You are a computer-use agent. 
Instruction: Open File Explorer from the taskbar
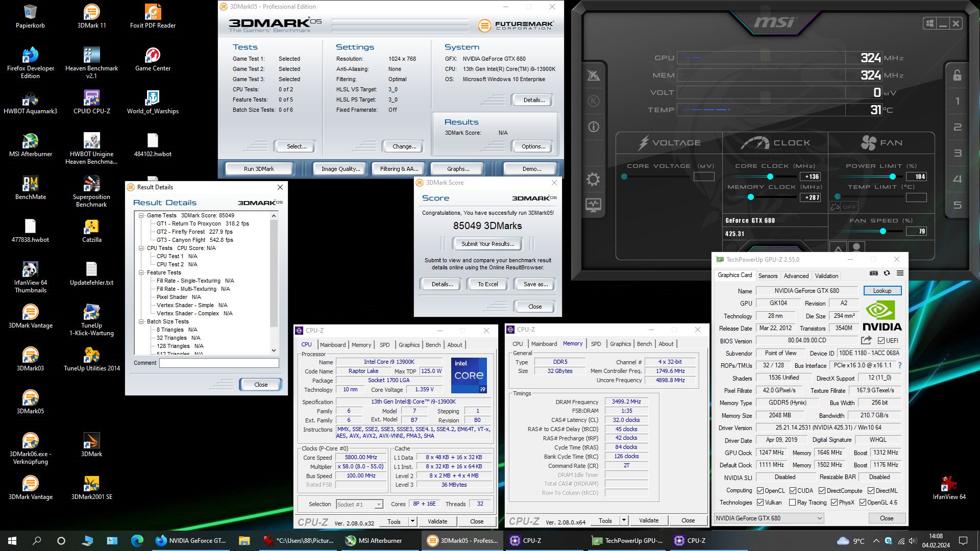pyautogui.click(x=244, y=541)
